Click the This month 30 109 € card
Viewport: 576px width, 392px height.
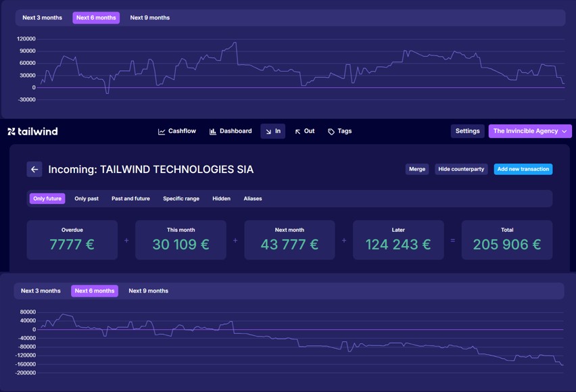[181, 240]
